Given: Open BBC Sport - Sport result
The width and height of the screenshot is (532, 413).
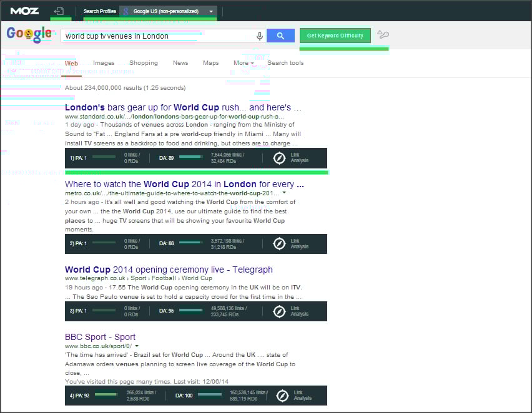Looking at the screenshot, I should 100,337.
